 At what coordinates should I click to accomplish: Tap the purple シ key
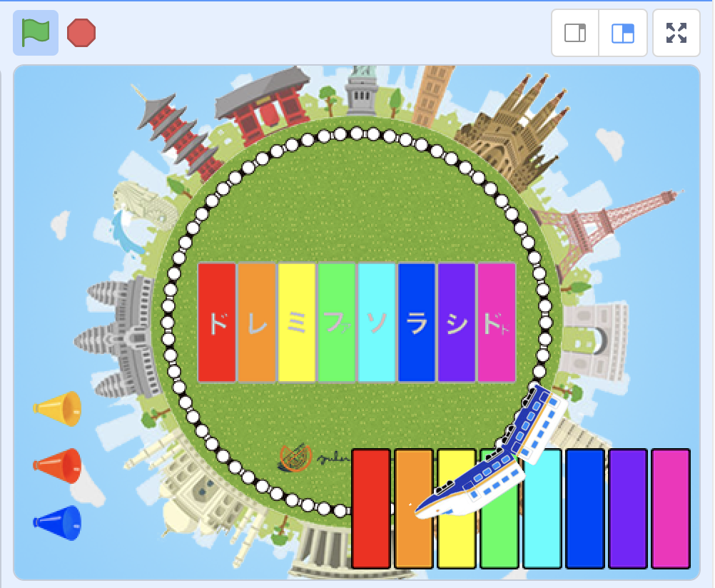pyautogui.click(x=457, y=322)
